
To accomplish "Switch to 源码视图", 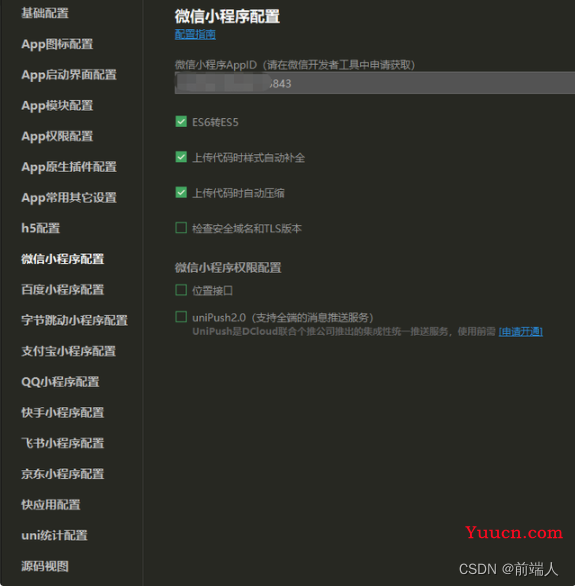I will coord(45,566).
